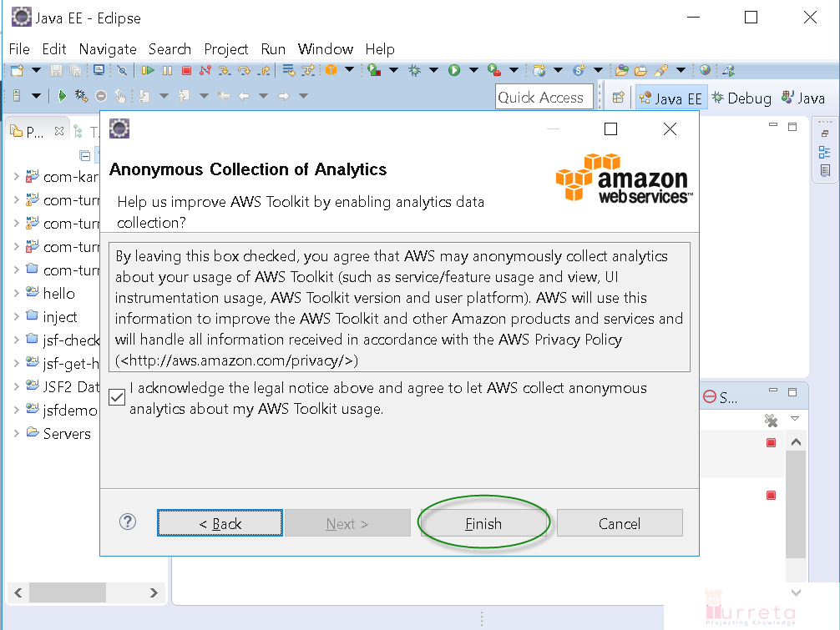Click the Run Last Tool toolbox icon
This screenshot has height=630, width=840.
coord(494,70)
